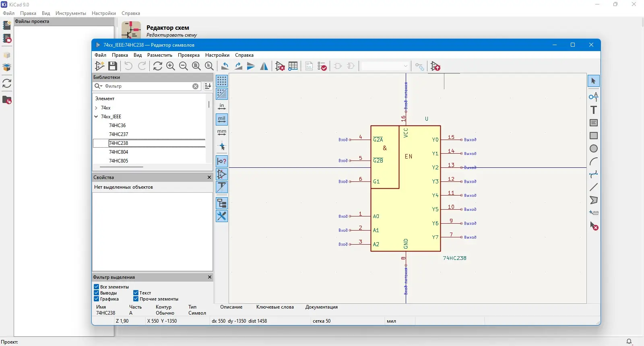The image size is (644, 346).
Task: Activate the Delete tool in the right toolbar
Action: tap(594, 226)
